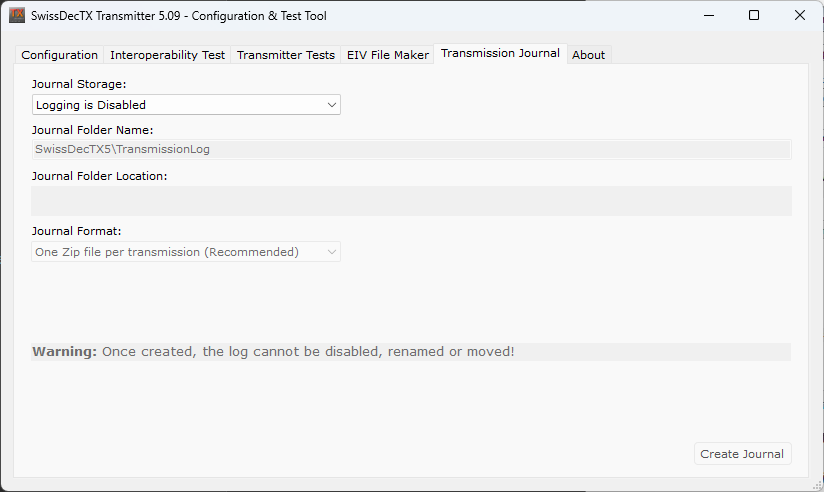Select the Transmission Journal tab
Screen dimensions: 824x492
point(500,54)
